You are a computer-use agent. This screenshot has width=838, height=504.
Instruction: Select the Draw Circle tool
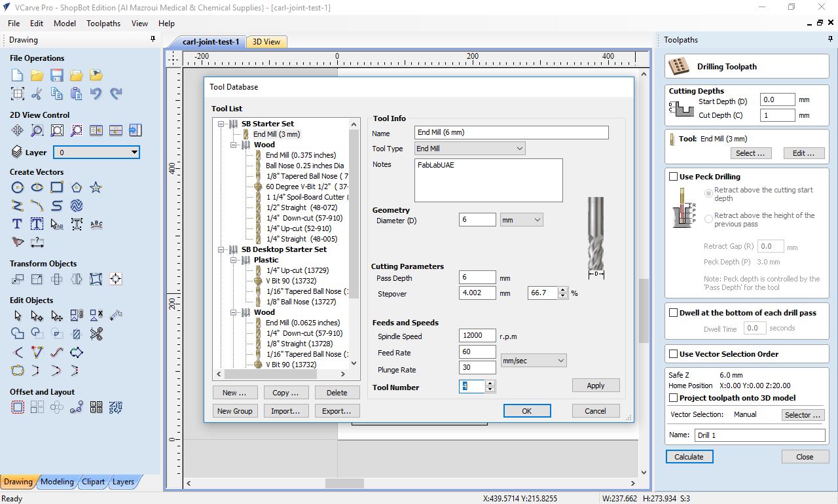point(18,188)
